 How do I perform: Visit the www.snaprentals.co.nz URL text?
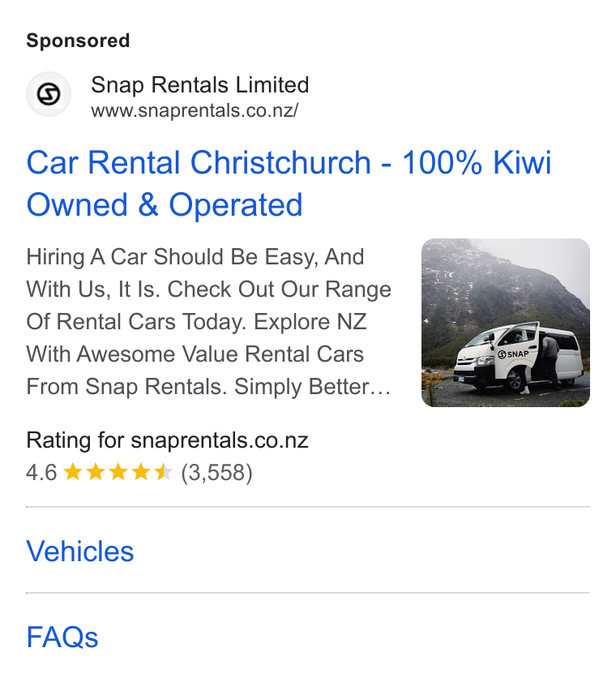195,110
